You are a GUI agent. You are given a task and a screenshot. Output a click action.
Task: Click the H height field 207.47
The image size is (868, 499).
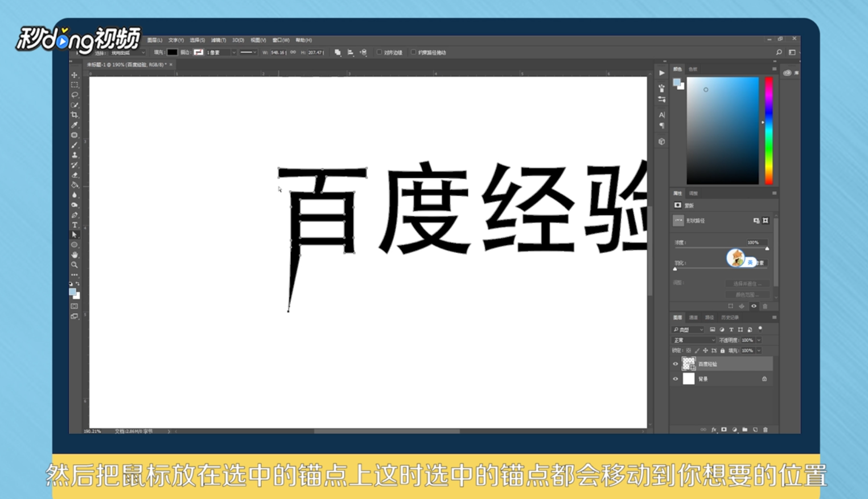316,52
